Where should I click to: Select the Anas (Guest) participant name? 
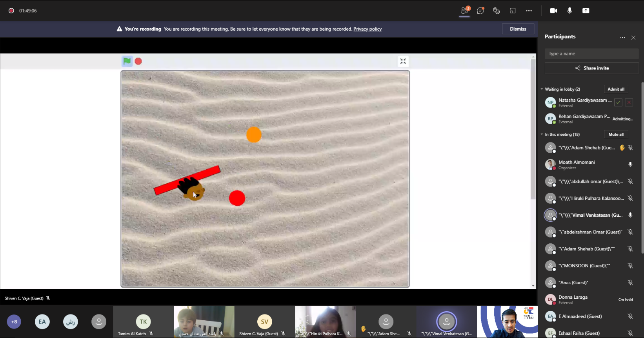tap(573, 283)
